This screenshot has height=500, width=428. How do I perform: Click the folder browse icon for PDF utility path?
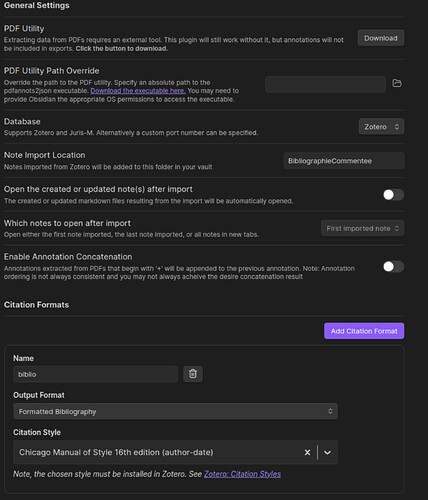[397, 83]
